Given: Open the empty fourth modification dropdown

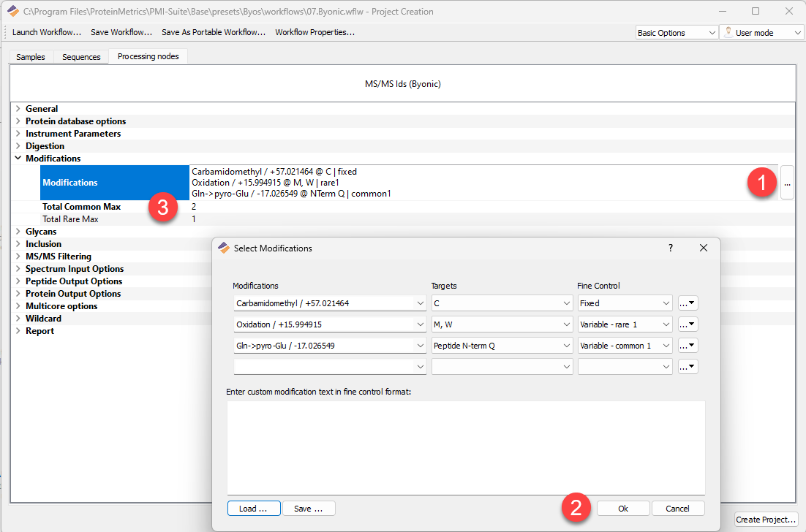Looking at the screenshot, I should [x=329, y=367].
